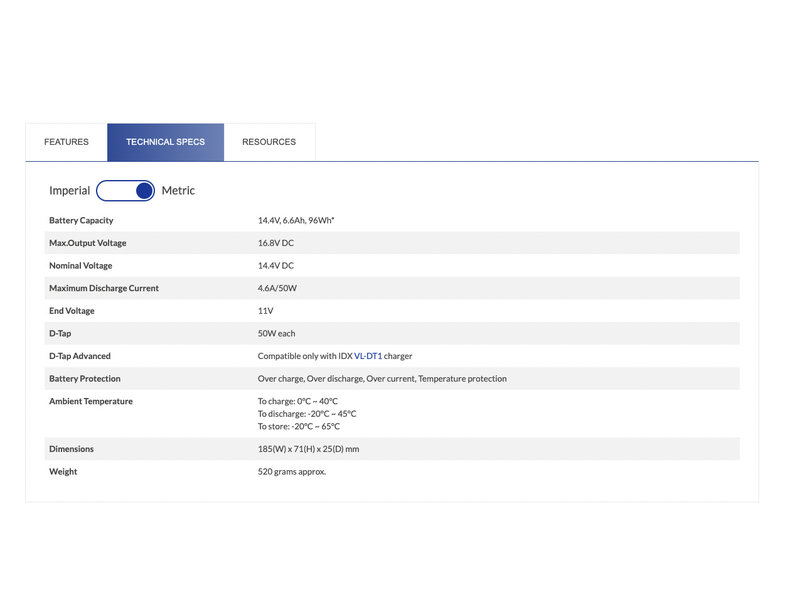
Task: Click the End Voltage label
Action: click(x=72, y=311)
